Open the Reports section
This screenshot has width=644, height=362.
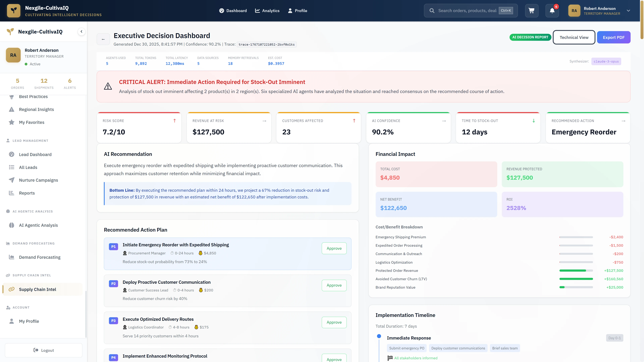click(x=27, y=193)
